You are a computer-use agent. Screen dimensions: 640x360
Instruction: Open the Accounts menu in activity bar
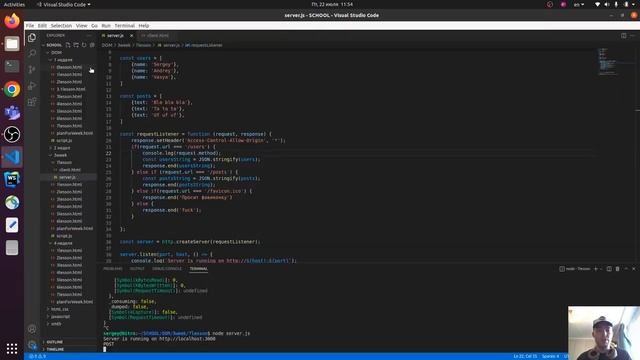click(x=32, y=329)
